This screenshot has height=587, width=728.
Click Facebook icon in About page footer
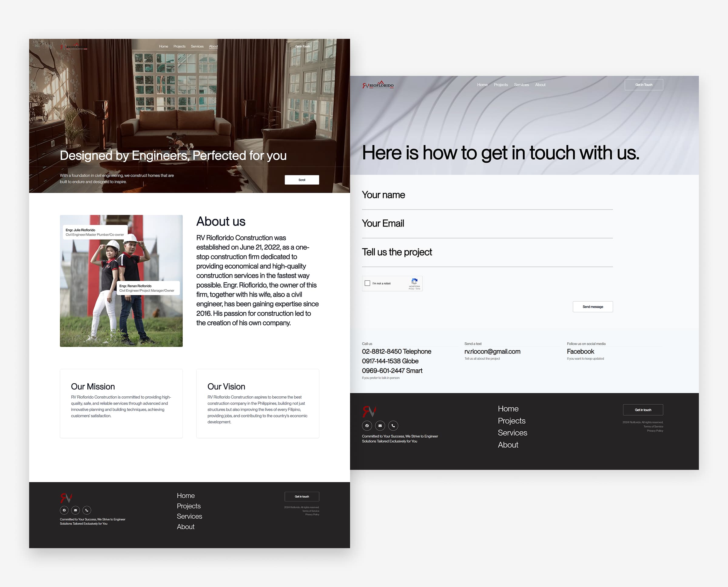(64, 510)
